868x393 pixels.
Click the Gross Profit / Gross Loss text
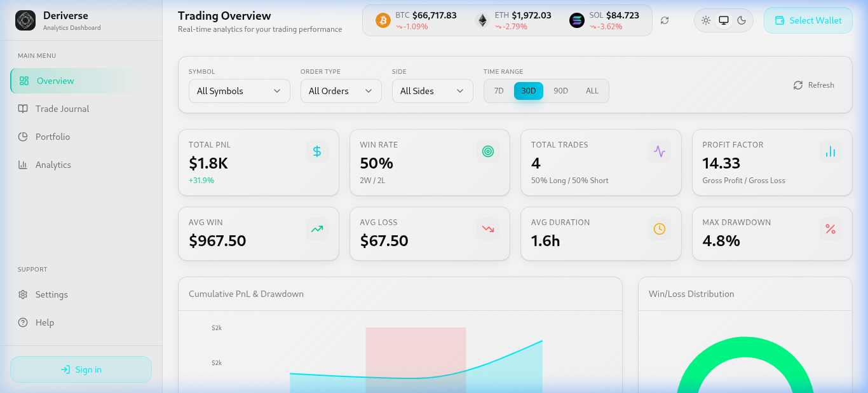(x=743, y=181)
